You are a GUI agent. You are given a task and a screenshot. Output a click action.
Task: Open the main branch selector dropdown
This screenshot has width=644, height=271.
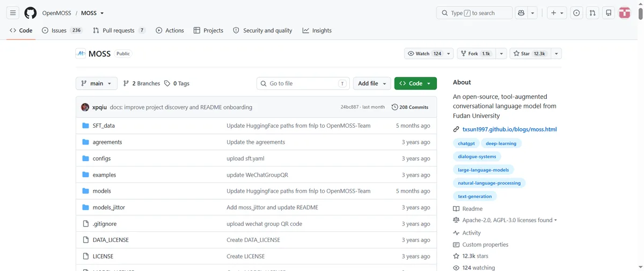coord(97,83)
